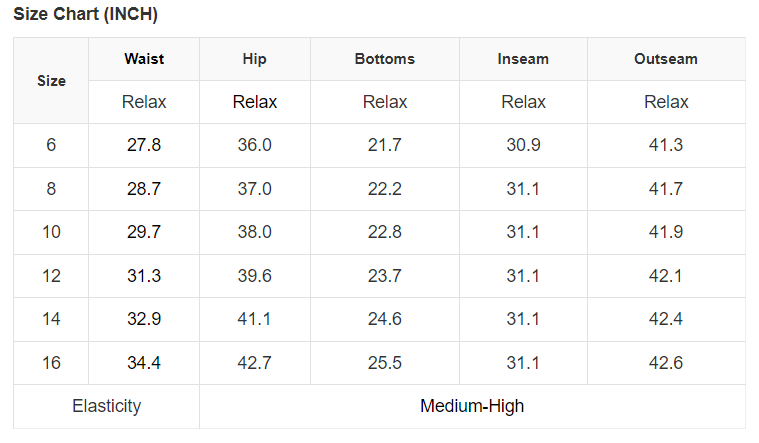
Task: Select the Hip column header
Action: (x=255, y=59)
